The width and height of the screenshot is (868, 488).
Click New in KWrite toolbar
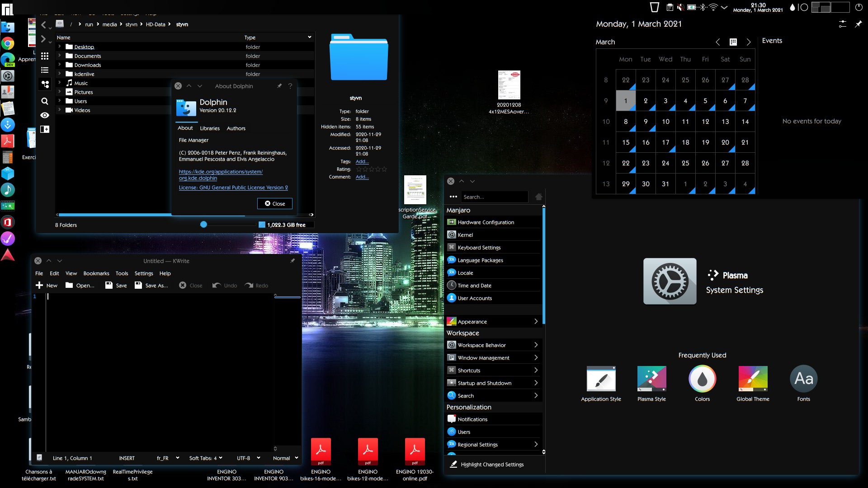point(47,286)
